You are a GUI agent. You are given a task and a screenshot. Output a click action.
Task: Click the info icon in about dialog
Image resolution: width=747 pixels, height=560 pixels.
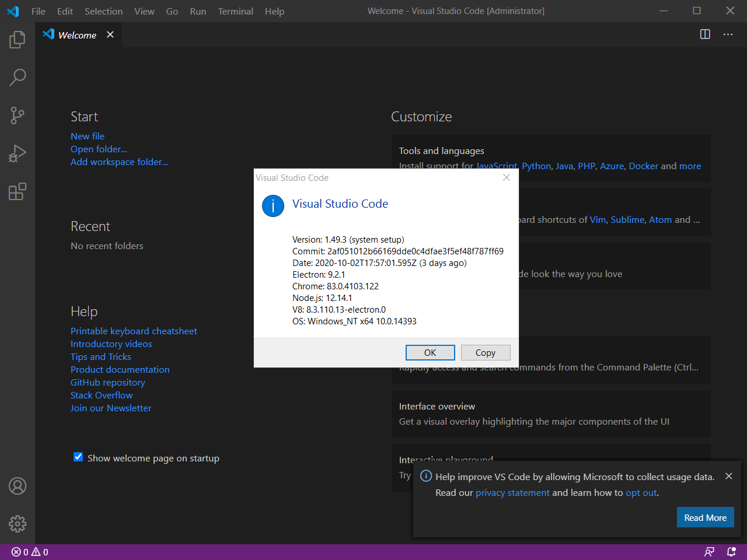(273, 206)
